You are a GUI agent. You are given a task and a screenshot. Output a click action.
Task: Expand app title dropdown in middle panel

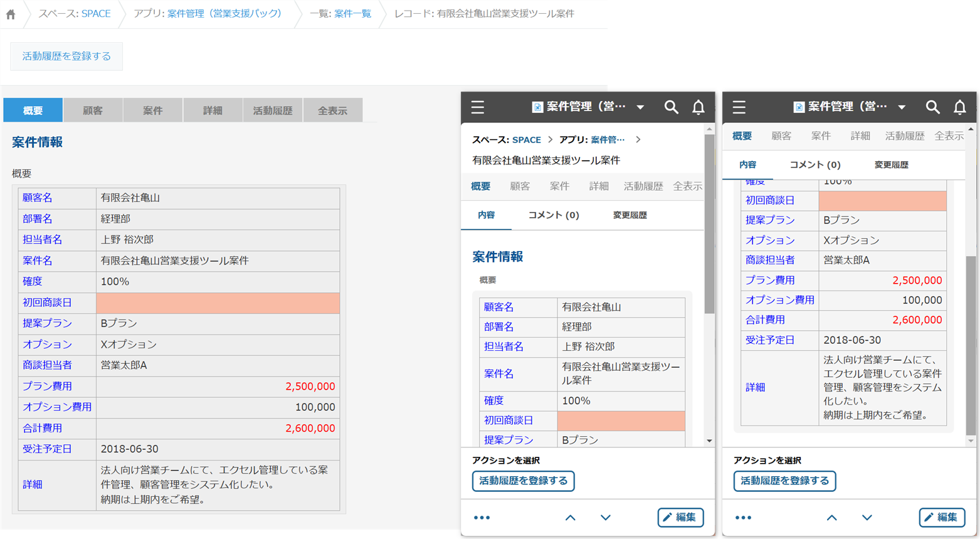(640, 107)
